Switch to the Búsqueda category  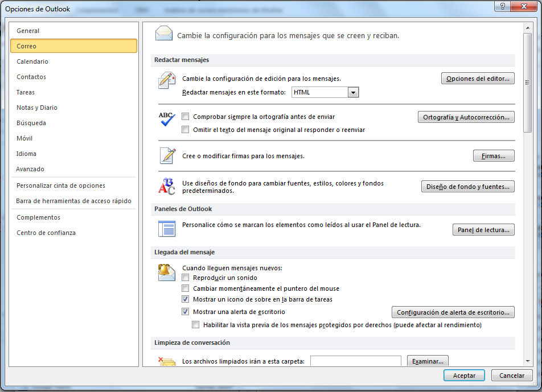point(73,123)
